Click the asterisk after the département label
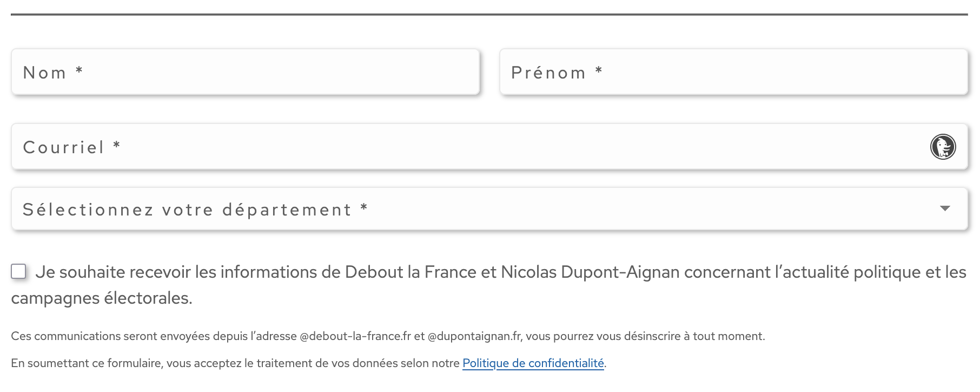Screen dimensions: 980x392 coord(364,207)
